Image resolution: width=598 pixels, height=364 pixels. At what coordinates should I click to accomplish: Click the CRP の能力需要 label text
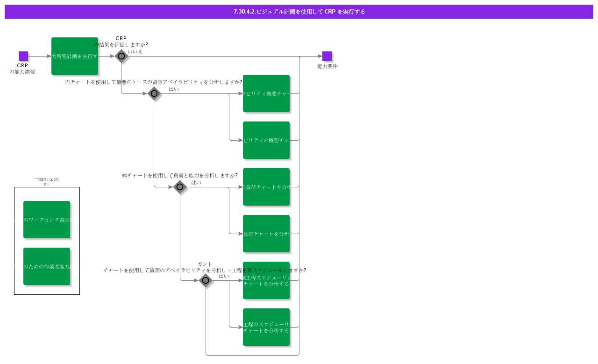pos(22,69)
